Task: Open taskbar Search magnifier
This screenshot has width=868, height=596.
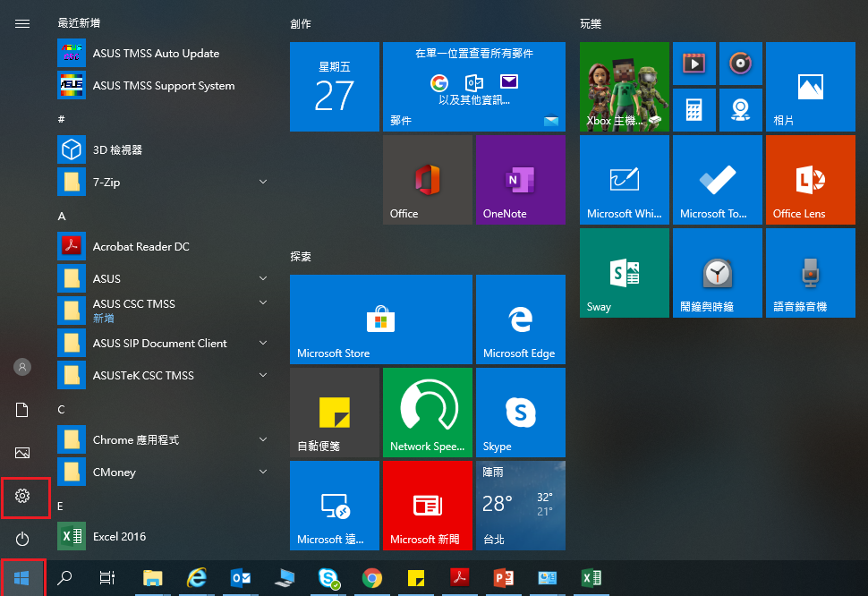Action: 64,578
